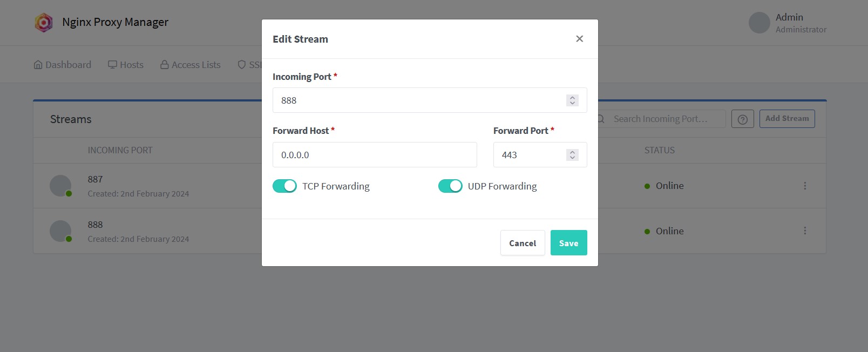
Task: Open the three-dot menu for stream 888
Action: [805, 231]
